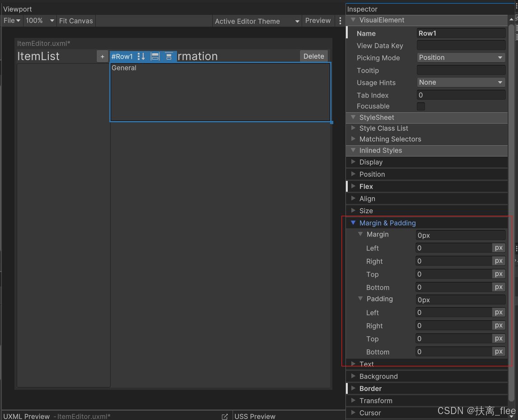The width and height of the screenshot is (518, 420).
Task: Click the Delete button on the canvas
Action: pyautogui.click(x=313, y=56)
